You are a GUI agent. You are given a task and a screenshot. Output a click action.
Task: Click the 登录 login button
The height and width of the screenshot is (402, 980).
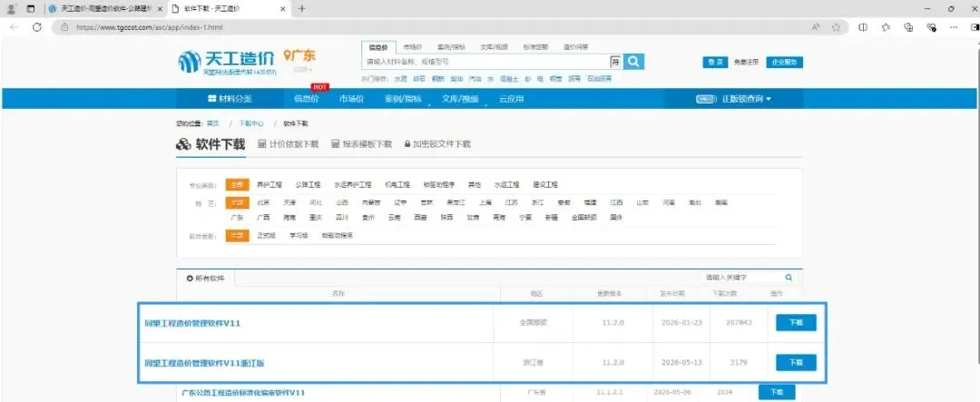(x=715, y=62)
